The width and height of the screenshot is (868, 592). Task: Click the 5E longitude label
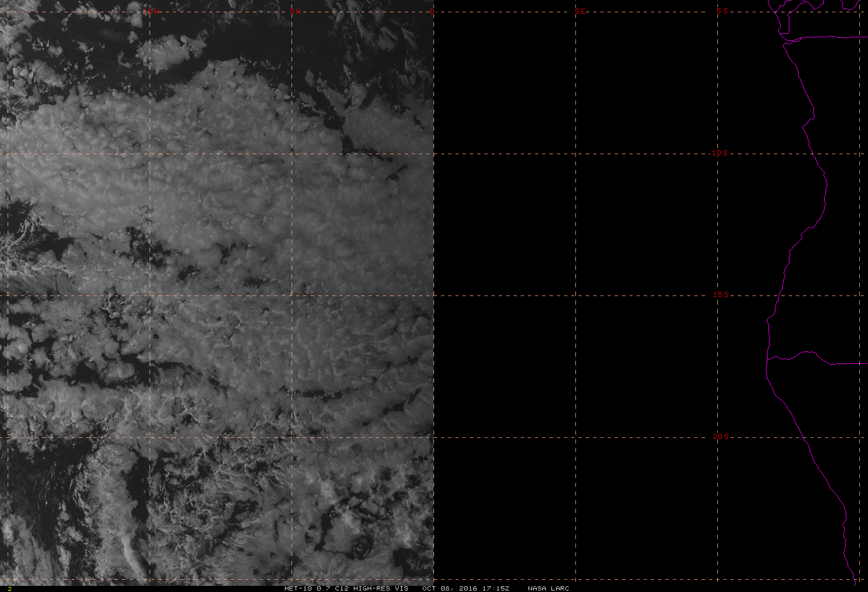point(580,11)
